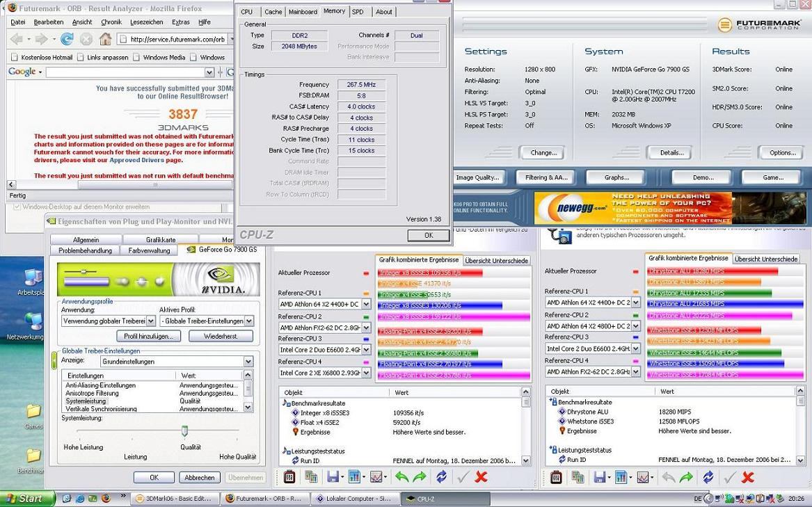Click bar chart icon, right Sandra toolbar
The width and height of the screenshot is (812, 507).
(x=621, y=476)
